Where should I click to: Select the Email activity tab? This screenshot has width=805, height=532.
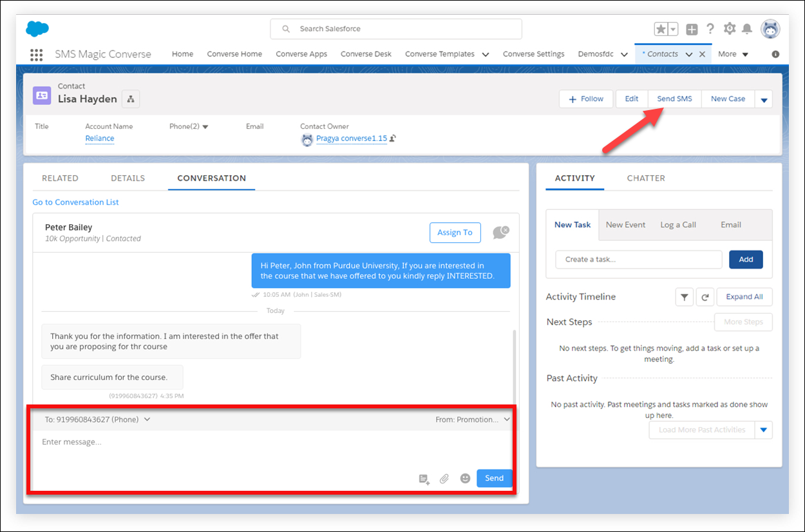731,225
